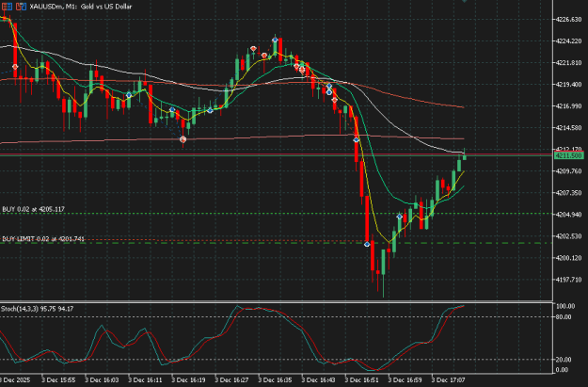Click the time axis label 3 Dec 16:35
The height and width of the screenshot is (387, 588).
[x=276, y=379]
